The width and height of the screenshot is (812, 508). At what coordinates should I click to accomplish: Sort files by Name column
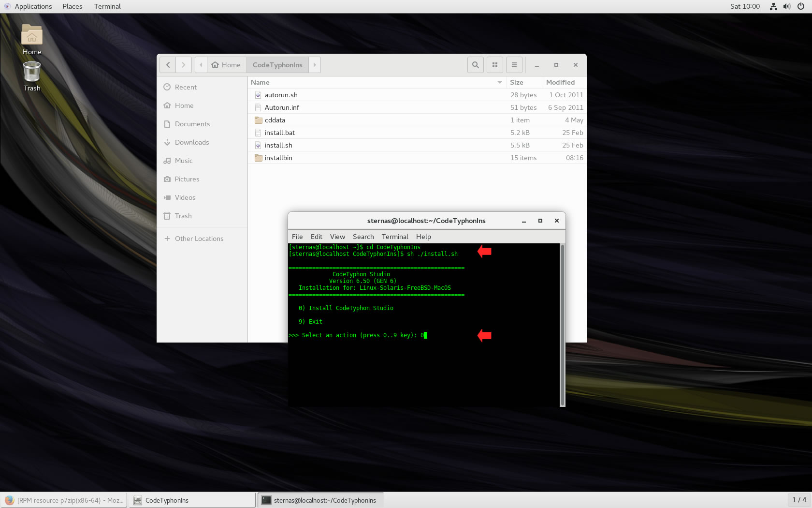[377, 82]
